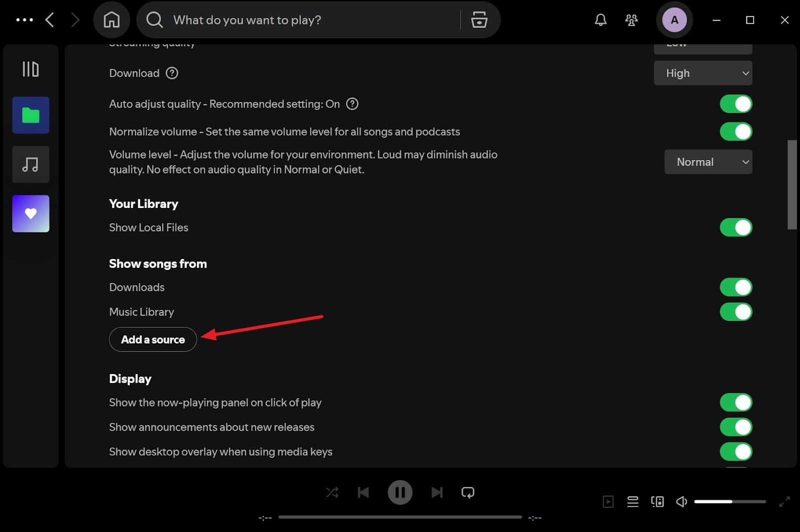The width and height of the screenshot is (800, 532).
Task: Click the settings page scrollbar
Action: click(x=792, y=184)
